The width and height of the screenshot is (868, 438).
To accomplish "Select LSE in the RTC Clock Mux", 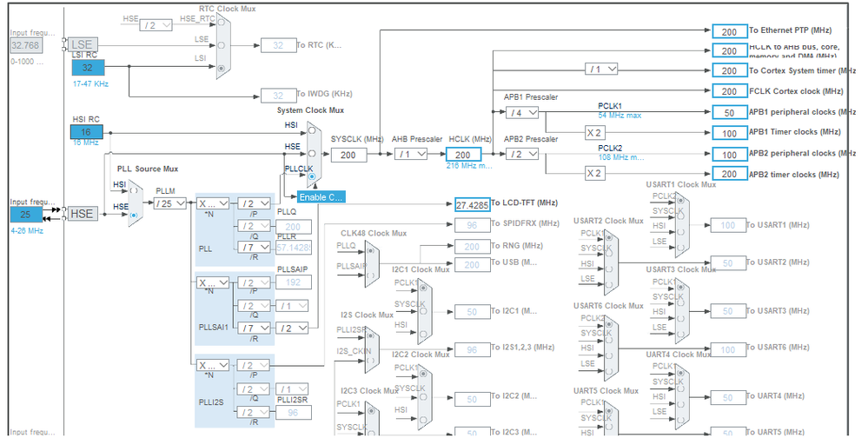I will [x=222, y=45].
